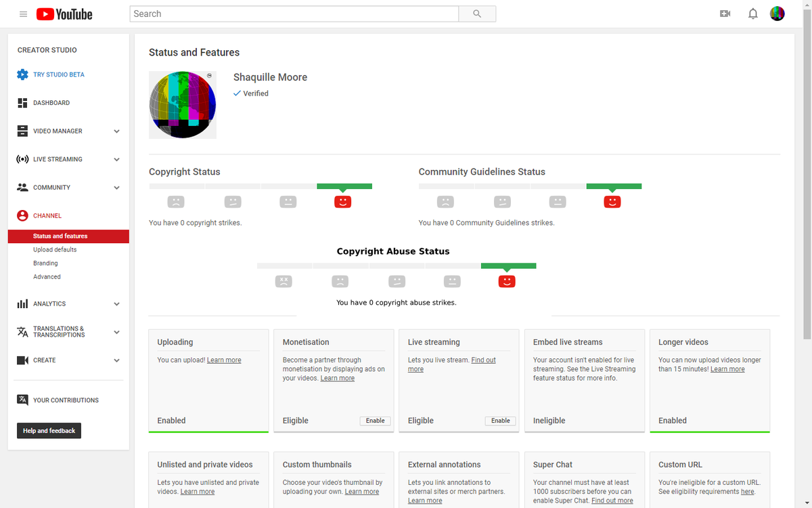The height and width of the screenshot is (508, 812).
Task: Collapse the Analytics sidebar section
Action: coord(116,303)
